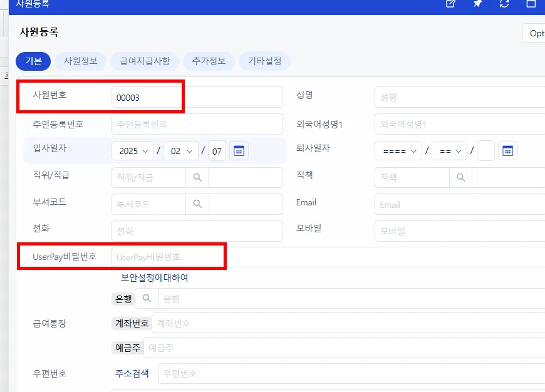Click the pin icon in title bar
The image size is (545, 392).
tap(477, 4)
